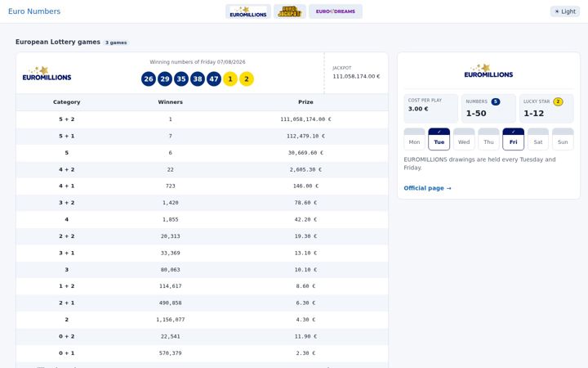Select winning number ball 29
This screenshot has width=588, height=368.
click(x=165, y=79)
